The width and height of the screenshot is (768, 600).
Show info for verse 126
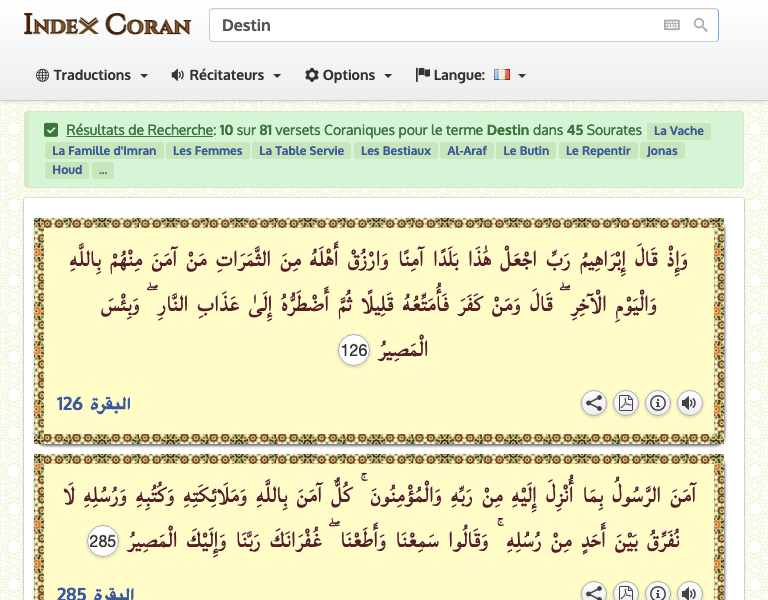(x=657, y=403)
